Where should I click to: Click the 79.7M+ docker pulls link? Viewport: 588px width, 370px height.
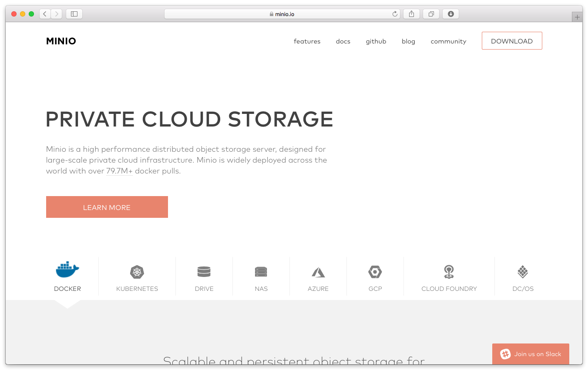pos(119,171)
